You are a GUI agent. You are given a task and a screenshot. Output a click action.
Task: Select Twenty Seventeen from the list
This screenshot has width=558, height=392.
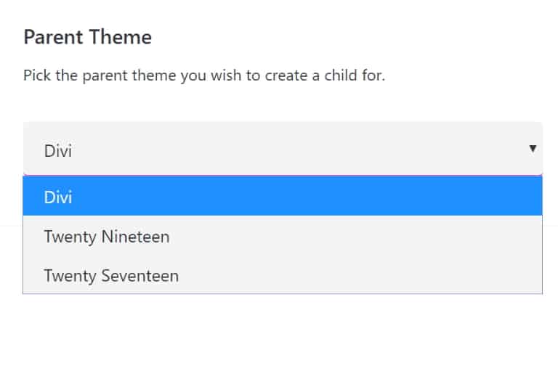[283, 275]
